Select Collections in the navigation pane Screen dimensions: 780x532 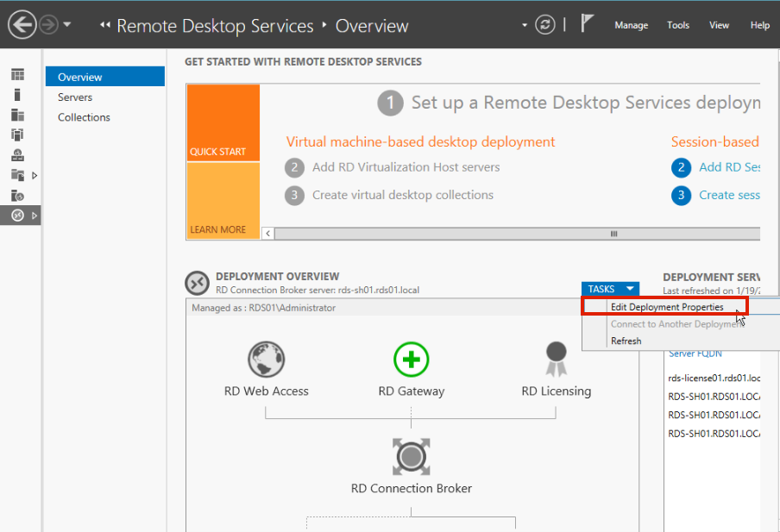point(84,117)
